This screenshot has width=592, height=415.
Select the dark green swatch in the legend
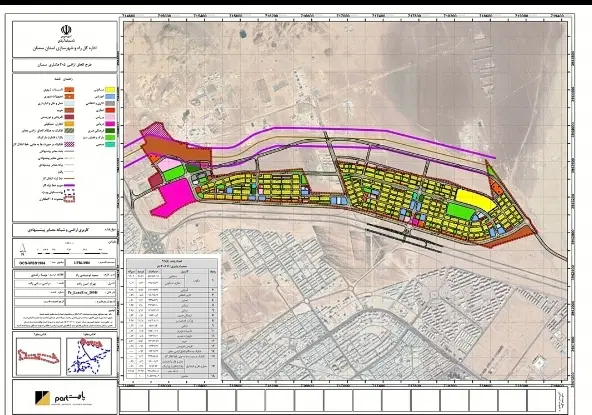(x=110, y=131)
